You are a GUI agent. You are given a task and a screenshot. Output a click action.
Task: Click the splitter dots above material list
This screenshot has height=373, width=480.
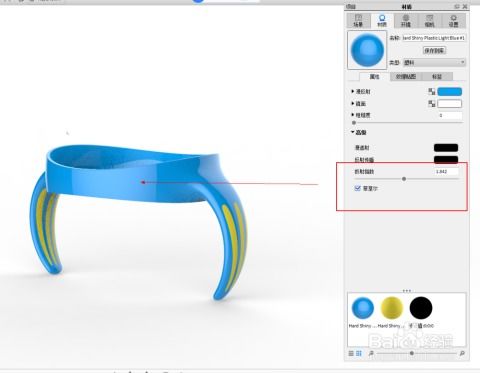[407, 290]
